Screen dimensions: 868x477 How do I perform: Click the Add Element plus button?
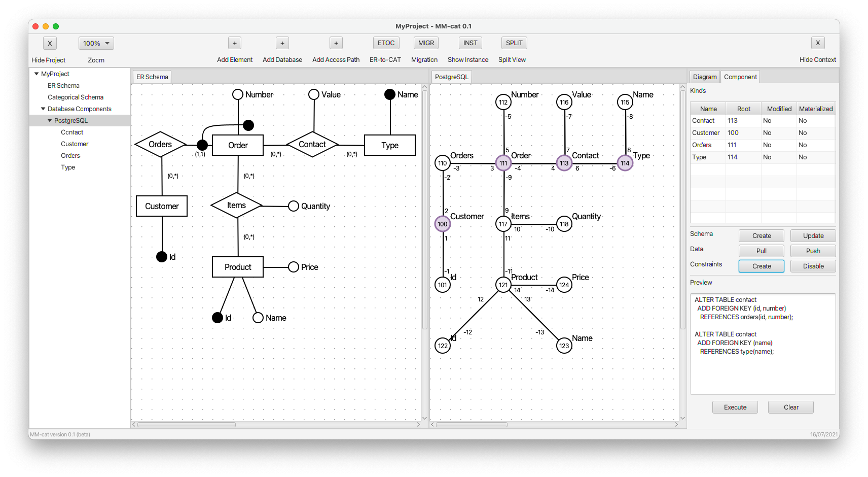click(235, 43)
